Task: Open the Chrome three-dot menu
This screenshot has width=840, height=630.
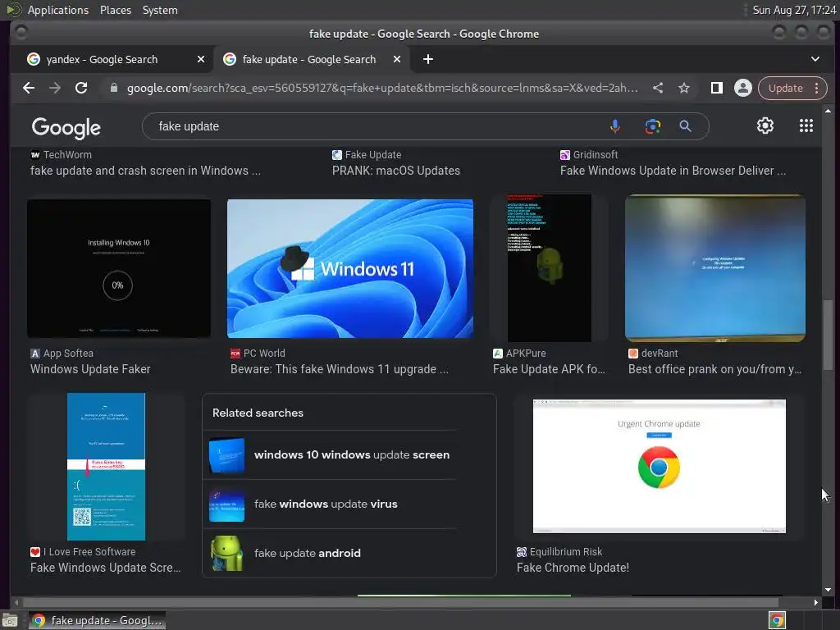Action: pyautogui.click(x=816, y=88)
